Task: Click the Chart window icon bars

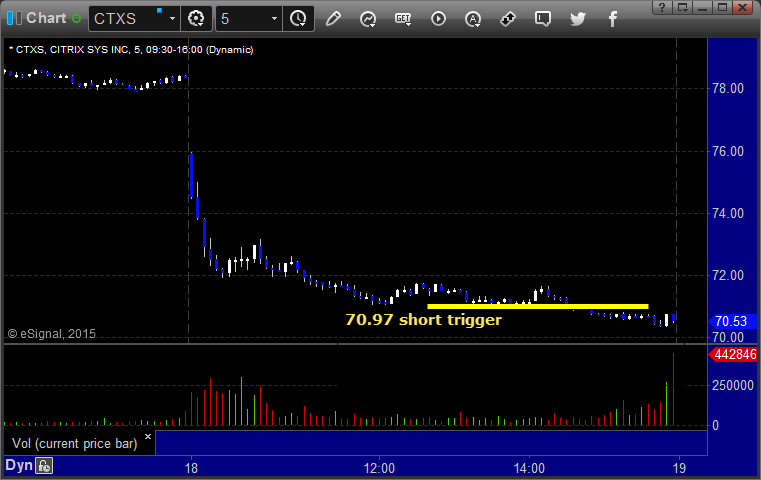Action: pyautogui.click(x=15, y=18)
